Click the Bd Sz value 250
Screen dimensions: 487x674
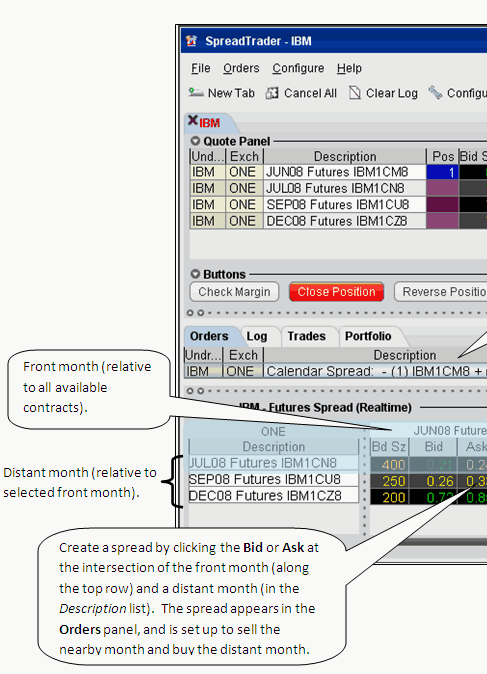click(x=389, y=481)
